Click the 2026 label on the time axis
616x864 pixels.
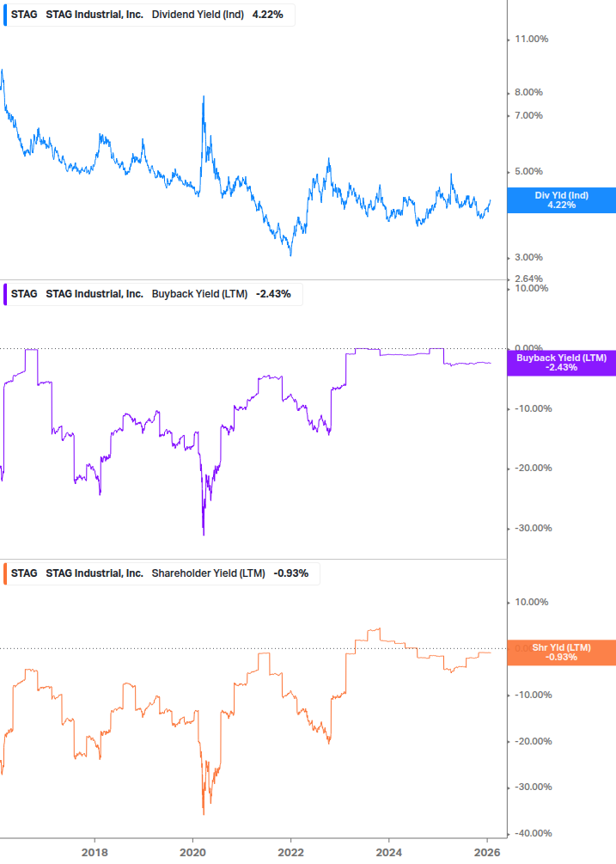(x=487, y=853)
